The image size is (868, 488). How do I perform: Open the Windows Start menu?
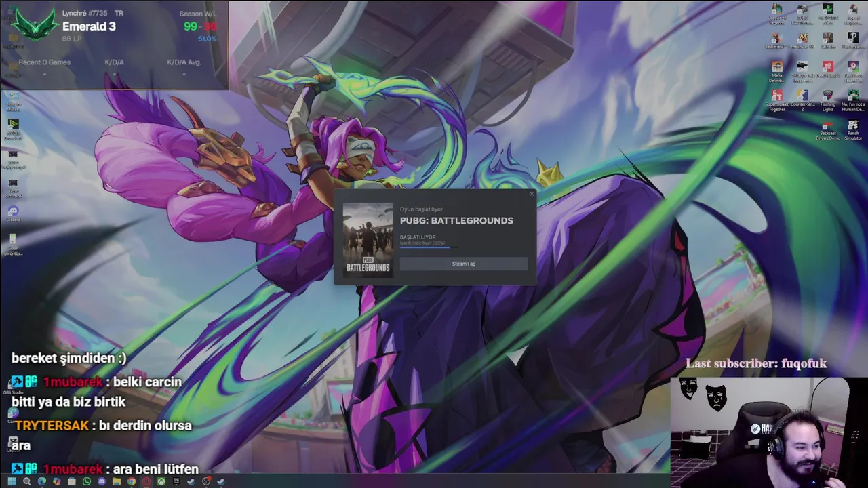tap(12, 481)
